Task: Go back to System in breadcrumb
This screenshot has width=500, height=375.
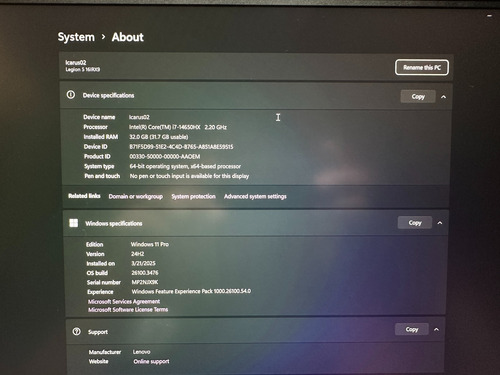Action: tap(76, 37)
